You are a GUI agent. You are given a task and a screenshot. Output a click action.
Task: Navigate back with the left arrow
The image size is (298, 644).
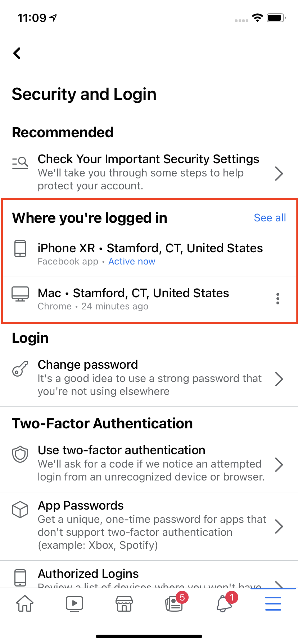click(17, 53)
